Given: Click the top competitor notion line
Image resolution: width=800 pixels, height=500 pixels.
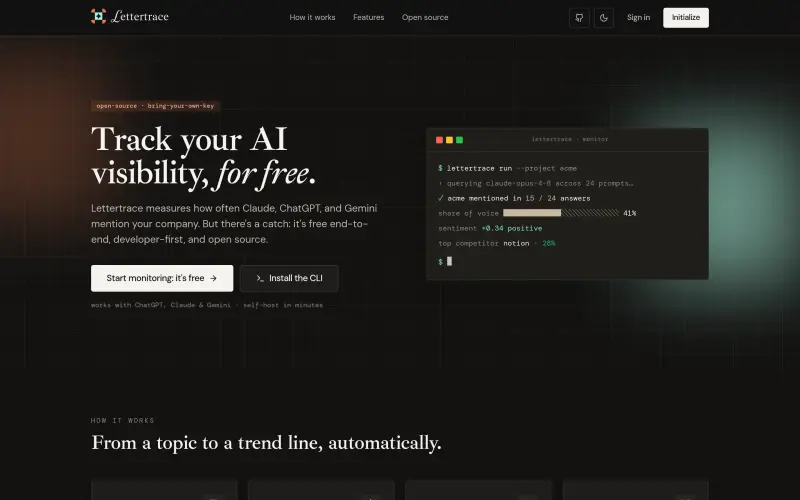Looking at the screenshot, I should 496,243.
